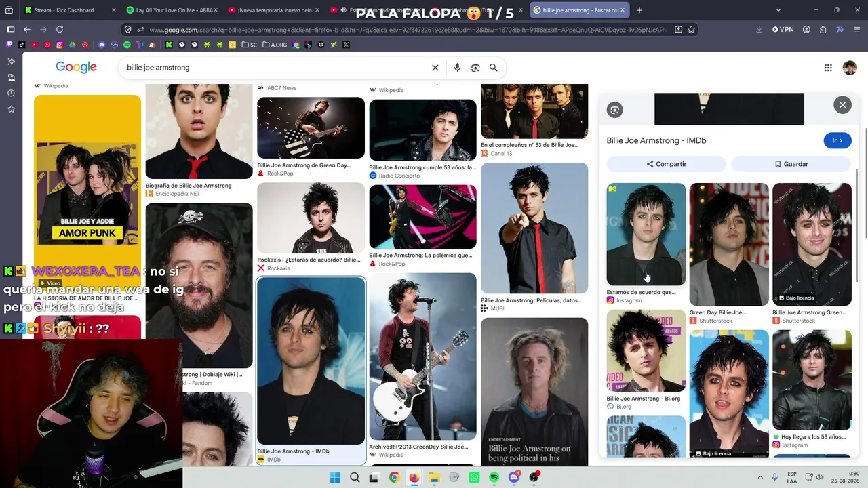868x488 pixels.
Task: Open the Estamos de acuerdo Instagram related image
Action: (646, 234)
